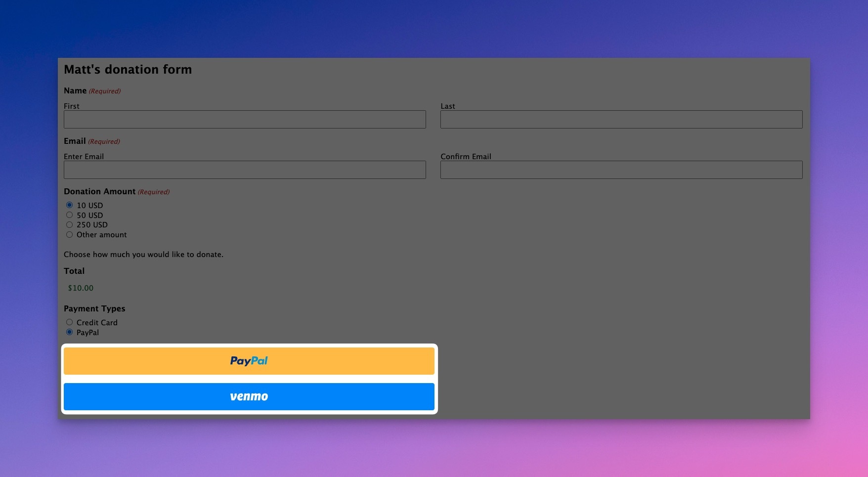
Task: Select the 50 USD donation option
Action: (x=69, y=215)
